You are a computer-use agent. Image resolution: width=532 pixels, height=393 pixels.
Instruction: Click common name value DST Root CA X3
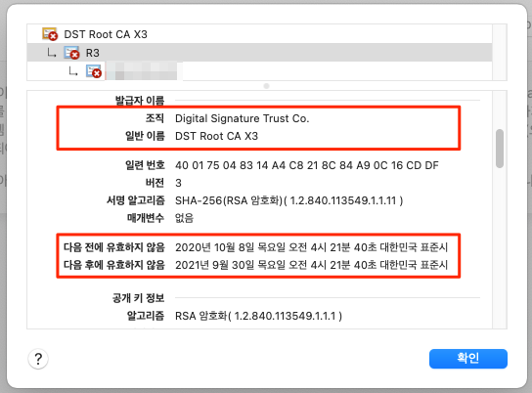(216, 136)
